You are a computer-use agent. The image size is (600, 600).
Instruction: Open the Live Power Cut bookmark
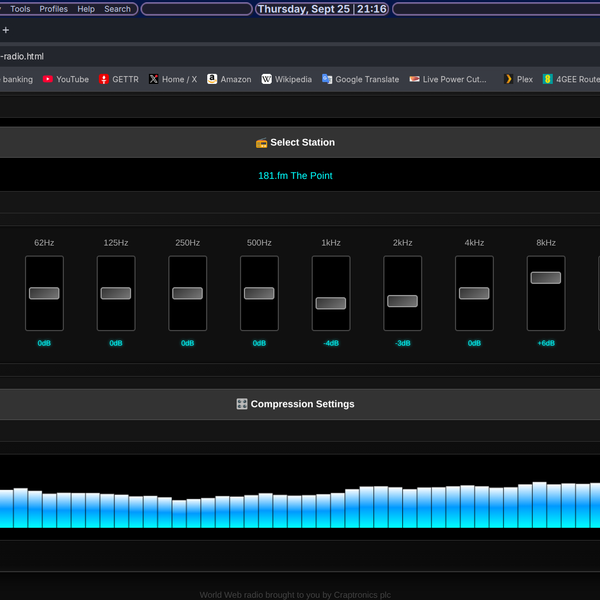448,79
